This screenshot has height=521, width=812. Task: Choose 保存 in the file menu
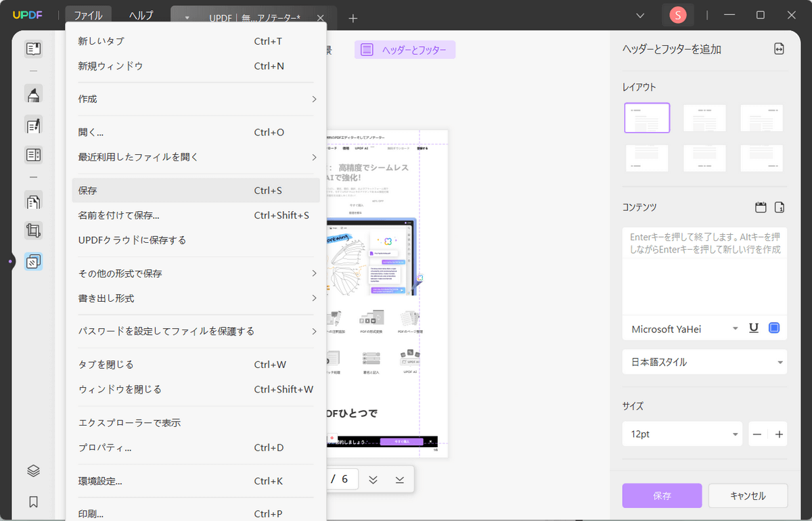click(x=196, y=190)
